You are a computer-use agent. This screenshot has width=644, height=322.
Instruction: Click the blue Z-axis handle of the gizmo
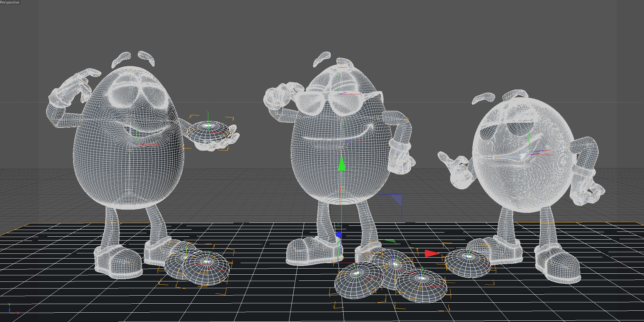[x=339, y=235]
